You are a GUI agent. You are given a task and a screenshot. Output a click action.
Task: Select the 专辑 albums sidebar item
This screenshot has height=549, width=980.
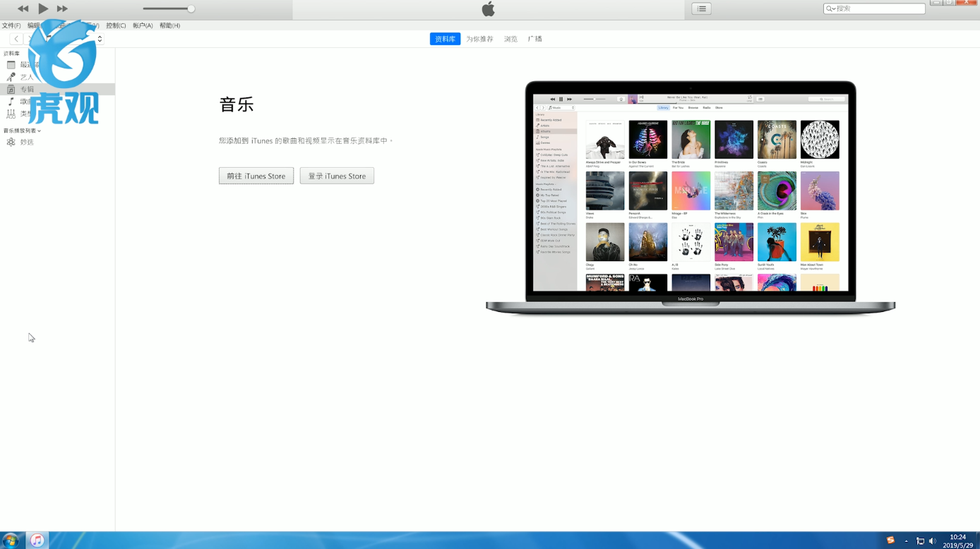coord(57,89)
